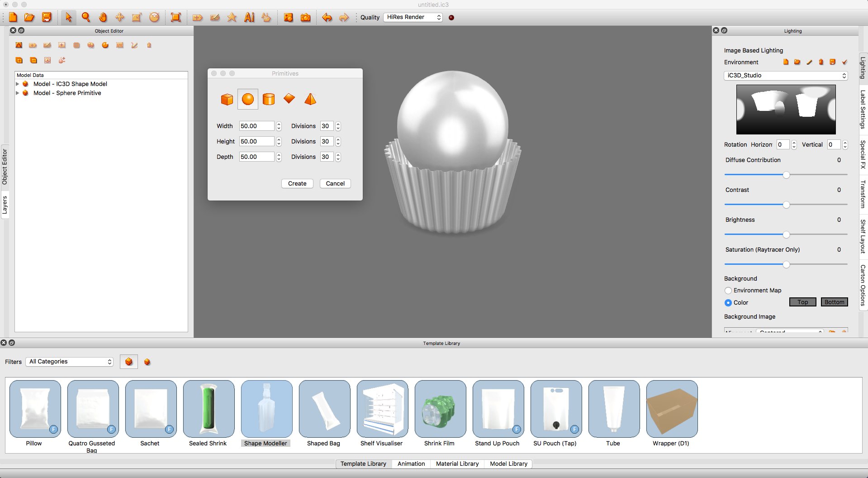This screenshot has height=478, width=868.
Task: Select the sphere primitive in the Primitives dialog
Action: [247, 99]
